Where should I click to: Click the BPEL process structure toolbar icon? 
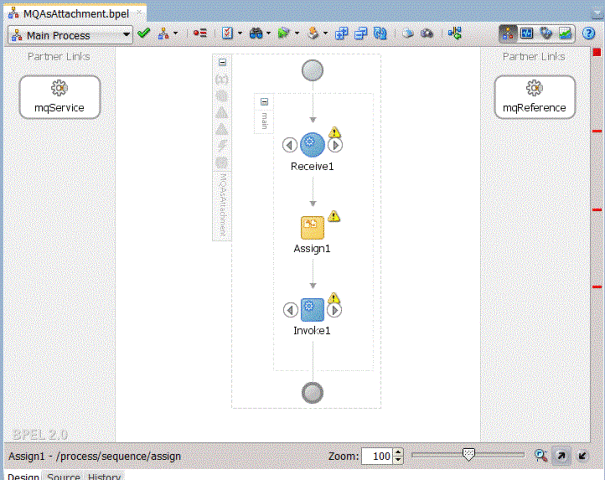(x=163, y=34)
